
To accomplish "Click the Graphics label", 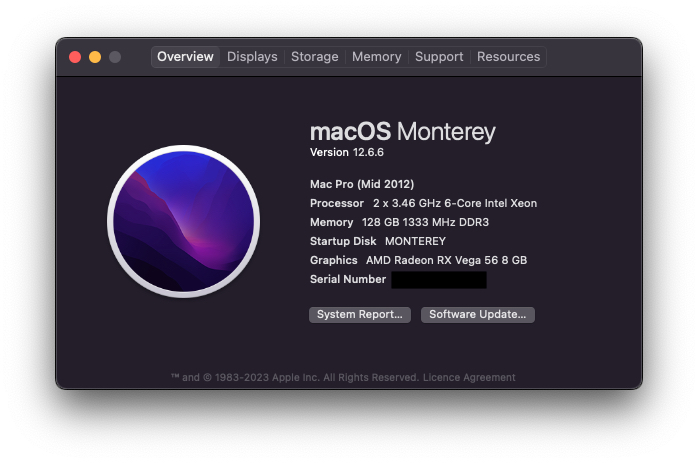I will point(333,260).
